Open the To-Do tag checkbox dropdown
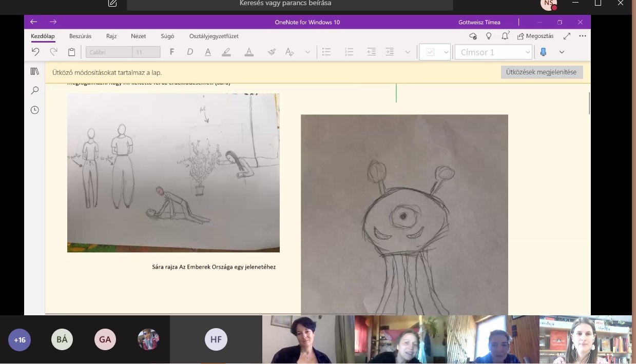This screenshot has width=636, height=364. (446, 52)
